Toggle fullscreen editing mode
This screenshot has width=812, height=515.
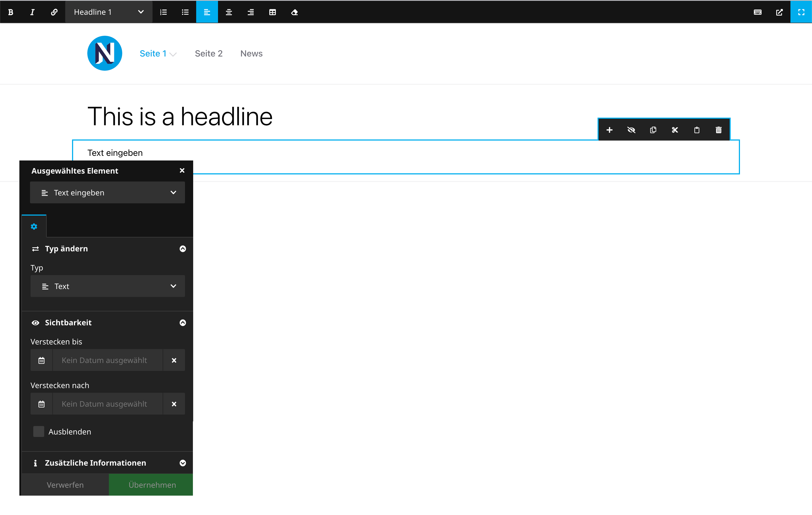801,12
